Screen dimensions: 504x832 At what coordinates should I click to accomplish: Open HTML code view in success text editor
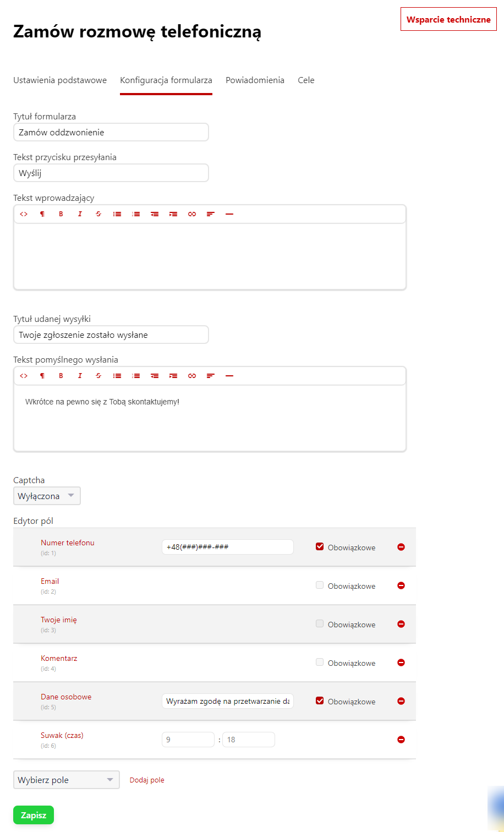pos(24,376)
